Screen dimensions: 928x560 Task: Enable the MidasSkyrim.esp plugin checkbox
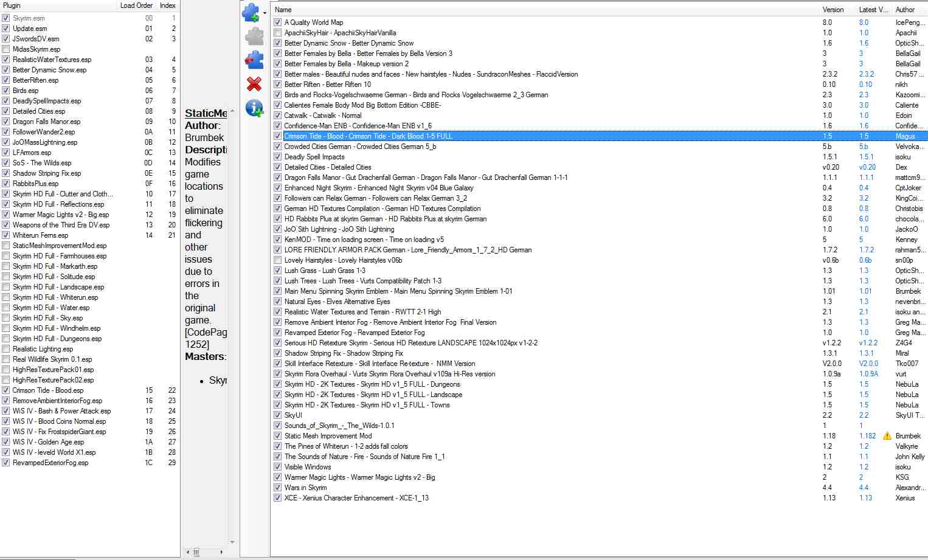tap(6, 49)
